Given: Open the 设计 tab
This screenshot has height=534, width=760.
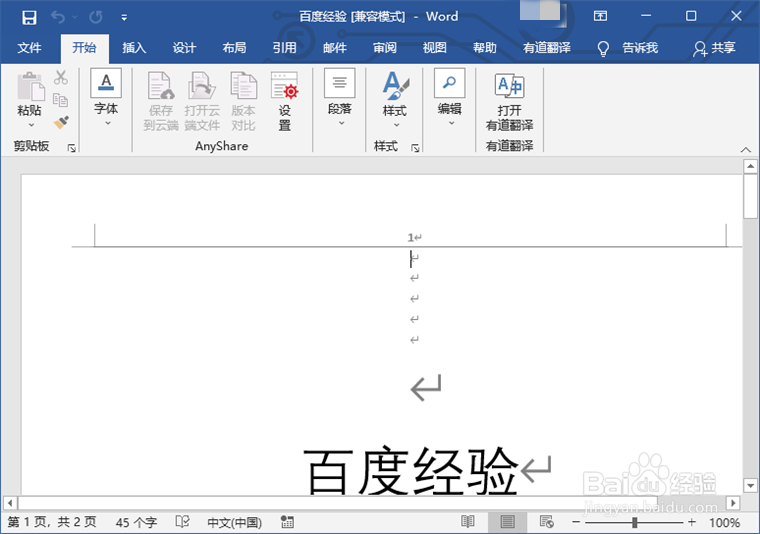Looking at the screenshot, I should 184,47.
